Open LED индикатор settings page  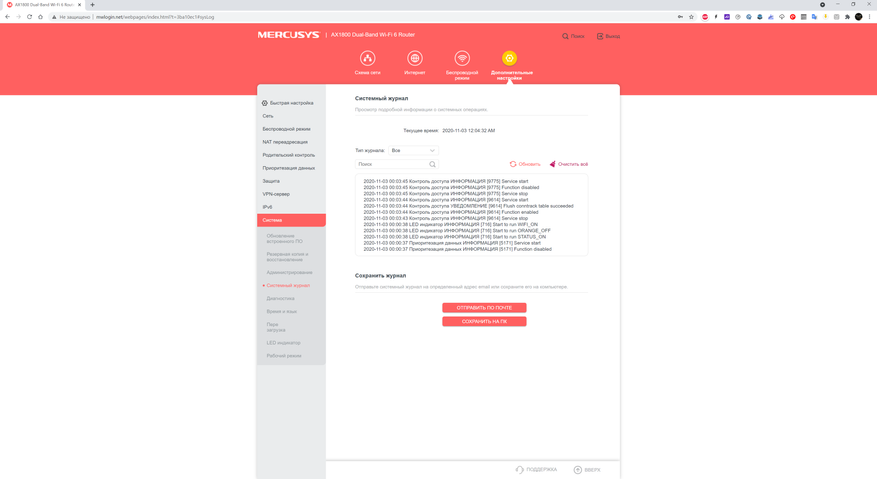pos(283,343)
